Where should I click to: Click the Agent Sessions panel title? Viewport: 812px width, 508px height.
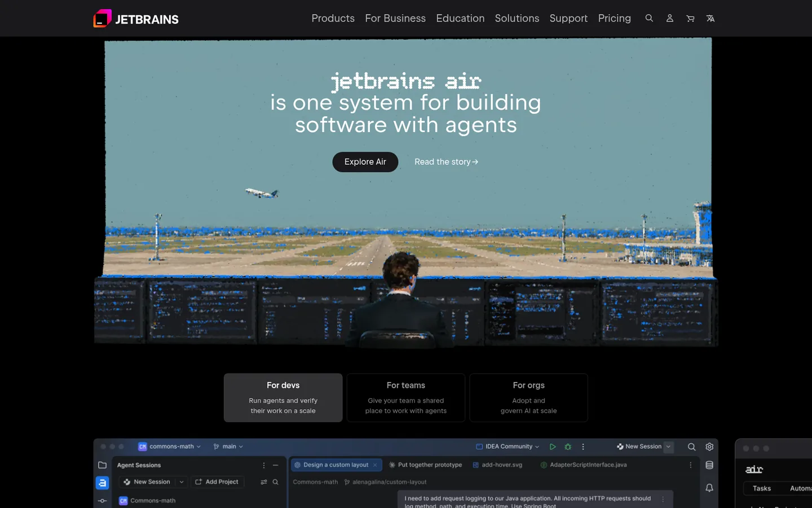coord(139,465)
